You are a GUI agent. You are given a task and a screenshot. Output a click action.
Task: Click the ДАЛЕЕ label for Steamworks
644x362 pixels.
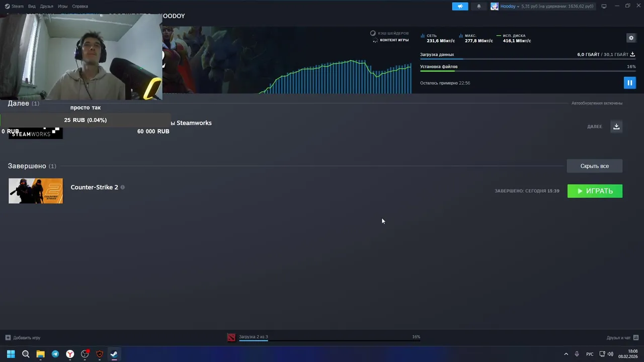[x=595, y=127]
